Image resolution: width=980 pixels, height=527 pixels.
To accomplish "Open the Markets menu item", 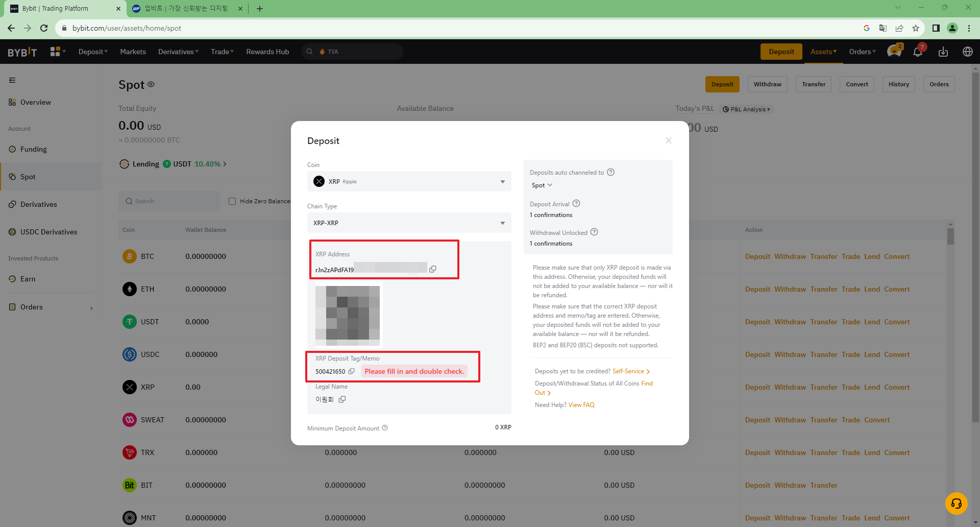I will (133, 52).
